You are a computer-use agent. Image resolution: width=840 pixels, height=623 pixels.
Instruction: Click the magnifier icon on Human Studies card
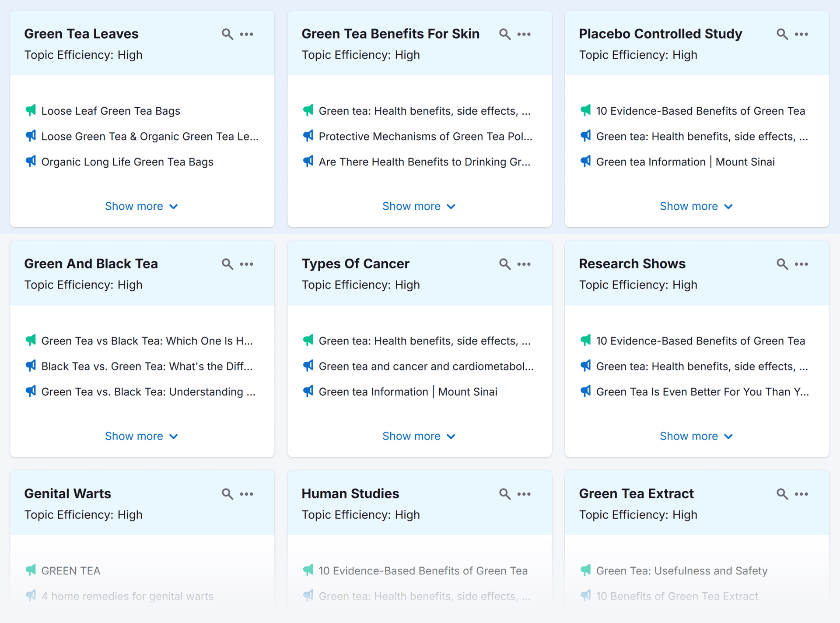click(504, 493)
